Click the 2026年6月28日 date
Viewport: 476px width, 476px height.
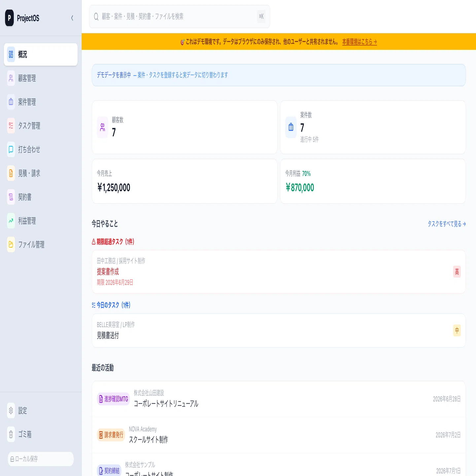click(x=447, y=399)
